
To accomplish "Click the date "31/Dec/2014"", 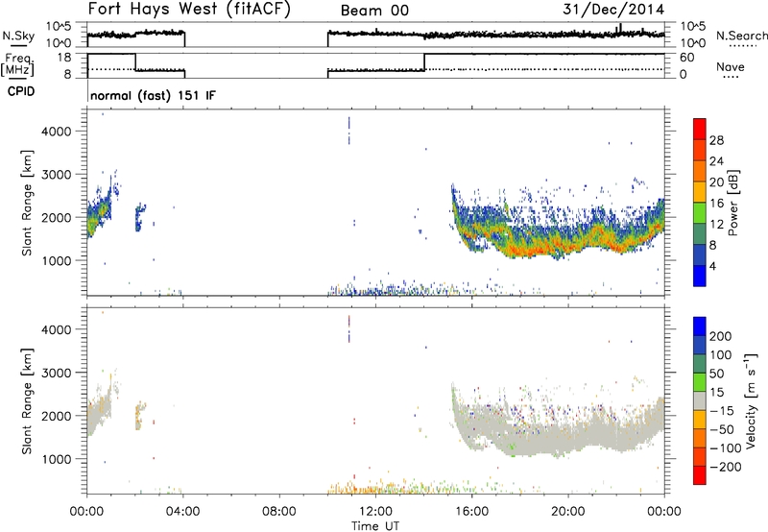I will [613, 10].
